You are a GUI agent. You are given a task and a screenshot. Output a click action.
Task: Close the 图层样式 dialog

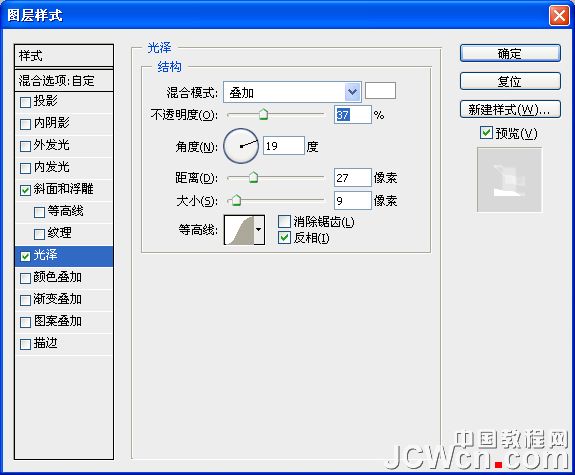559,16
